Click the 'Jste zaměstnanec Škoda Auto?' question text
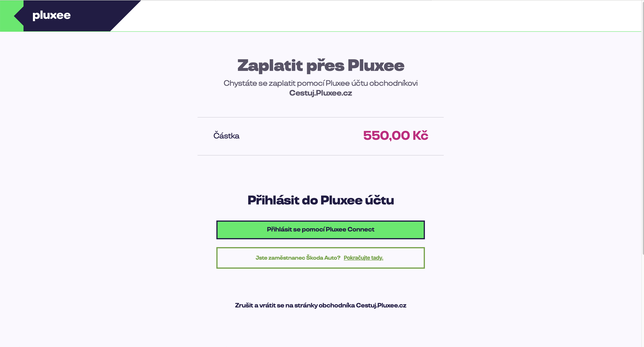 click(298, 258)
